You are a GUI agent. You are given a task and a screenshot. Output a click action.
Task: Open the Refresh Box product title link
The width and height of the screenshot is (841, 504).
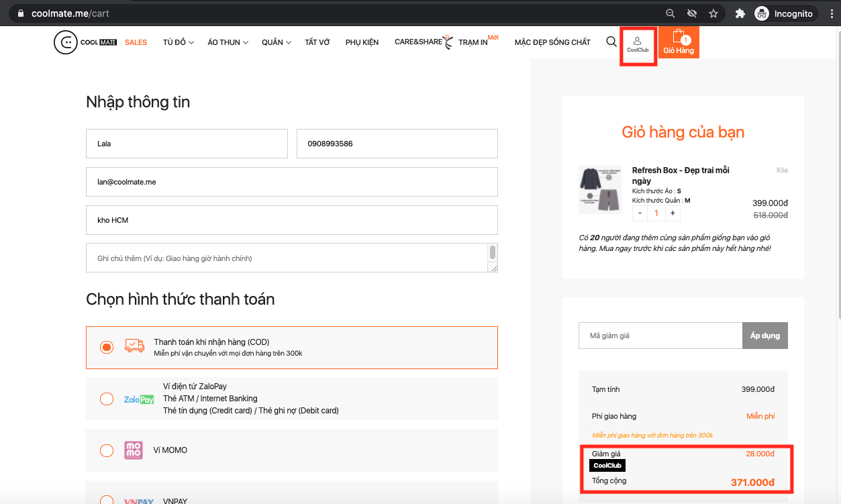pos(681,175)
